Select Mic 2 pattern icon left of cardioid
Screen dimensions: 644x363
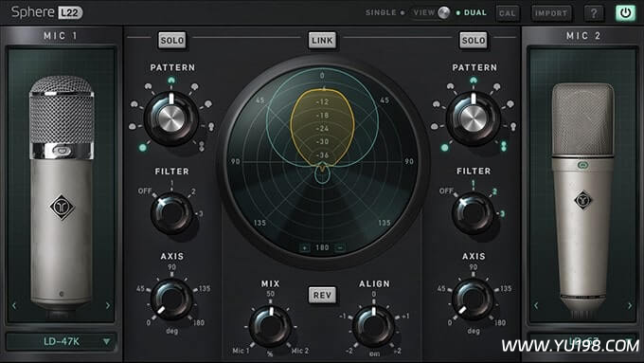point(451,87)
